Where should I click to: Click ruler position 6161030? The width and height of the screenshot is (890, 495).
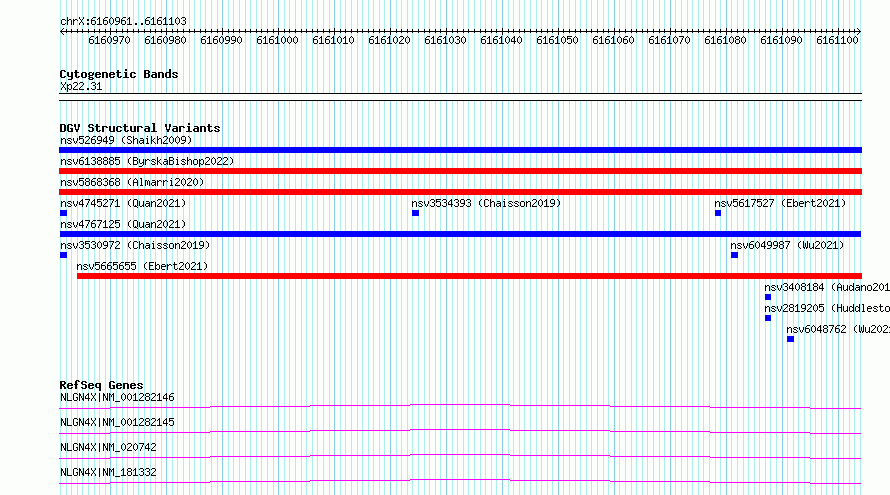pos(445,40)
